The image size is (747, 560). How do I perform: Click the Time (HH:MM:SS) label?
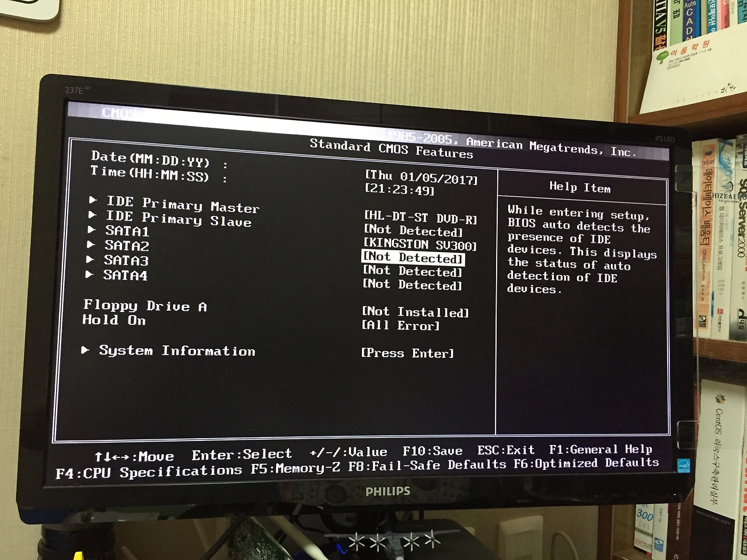(x=149, y=173)
